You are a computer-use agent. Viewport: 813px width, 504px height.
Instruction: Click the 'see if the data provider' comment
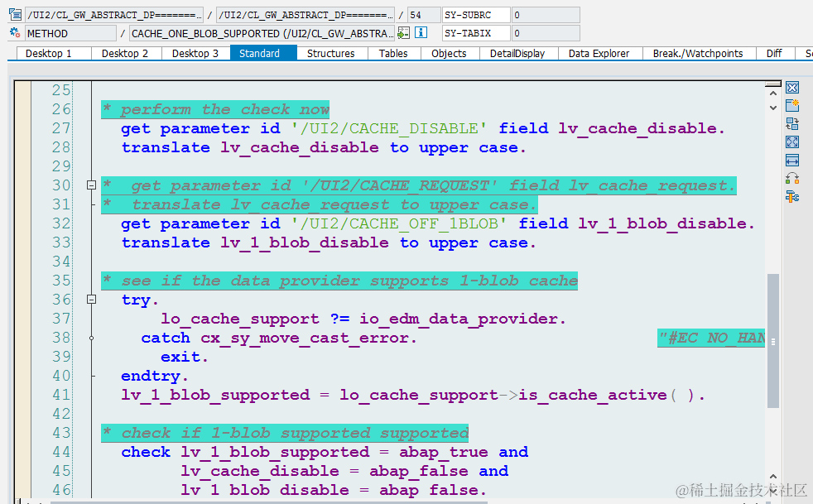click(x=339, y=281)
